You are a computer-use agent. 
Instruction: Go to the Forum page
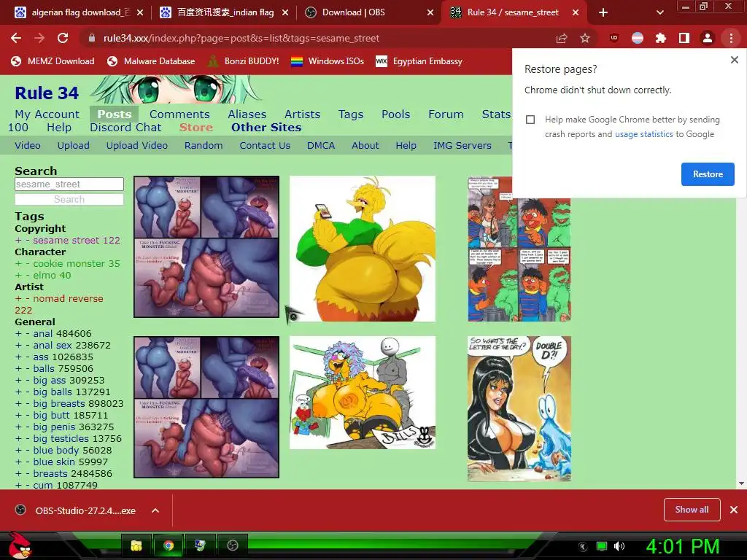click(446, 114)
